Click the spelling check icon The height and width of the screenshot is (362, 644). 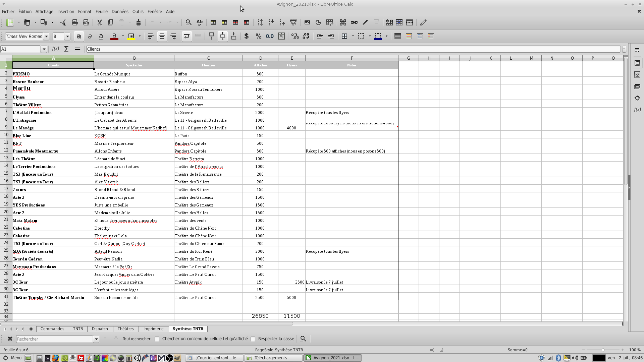click(200, 22)
